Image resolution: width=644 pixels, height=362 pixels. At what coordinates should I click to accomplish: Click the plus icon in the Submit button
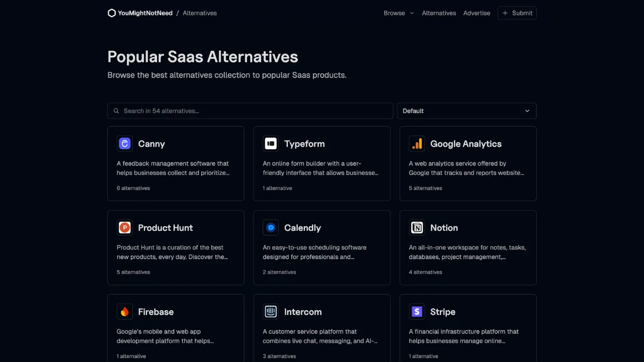(x=505, y=13)
